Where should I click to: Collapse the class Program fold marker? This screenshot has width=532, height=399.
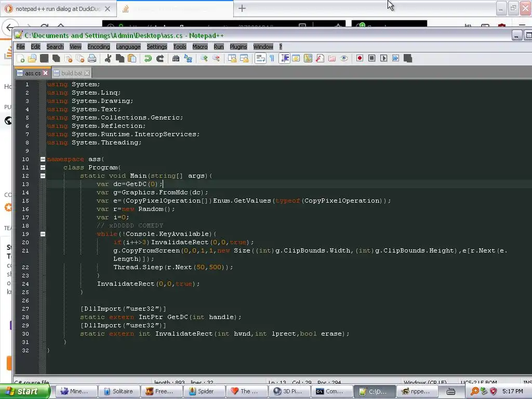[x=43, y=167]
